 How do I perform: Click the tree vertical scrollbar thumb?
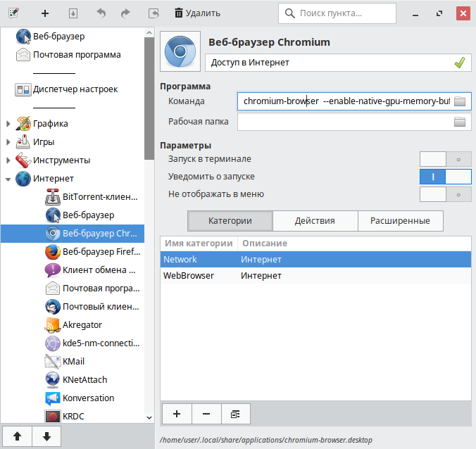pyautogui.click(x=149, y=99)
